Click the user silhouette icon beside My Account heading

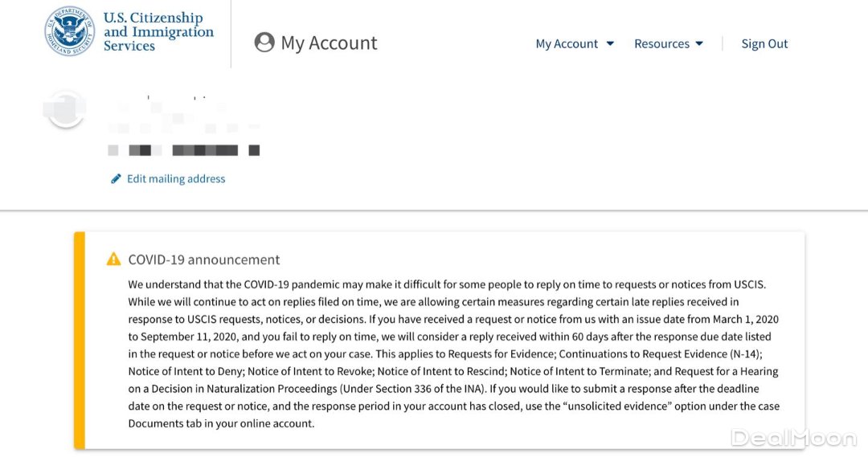tap(264, 43)
